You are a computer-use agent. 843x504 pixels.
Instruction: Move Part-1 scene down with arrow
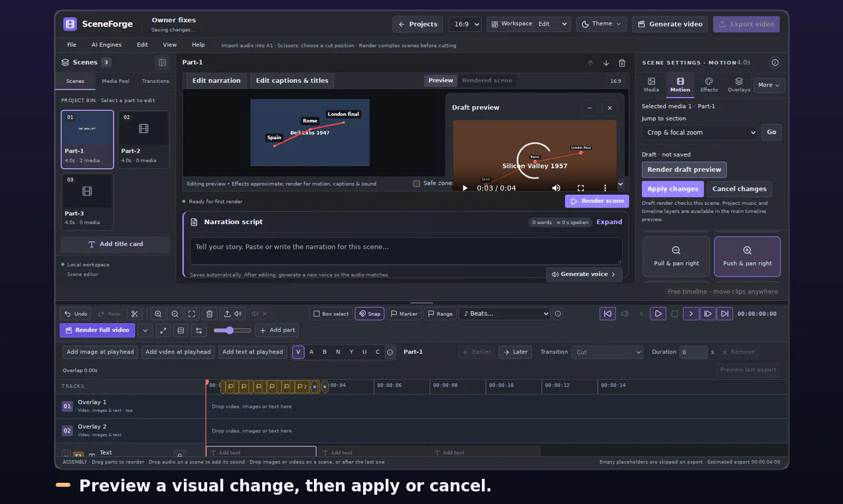(606, 63)
